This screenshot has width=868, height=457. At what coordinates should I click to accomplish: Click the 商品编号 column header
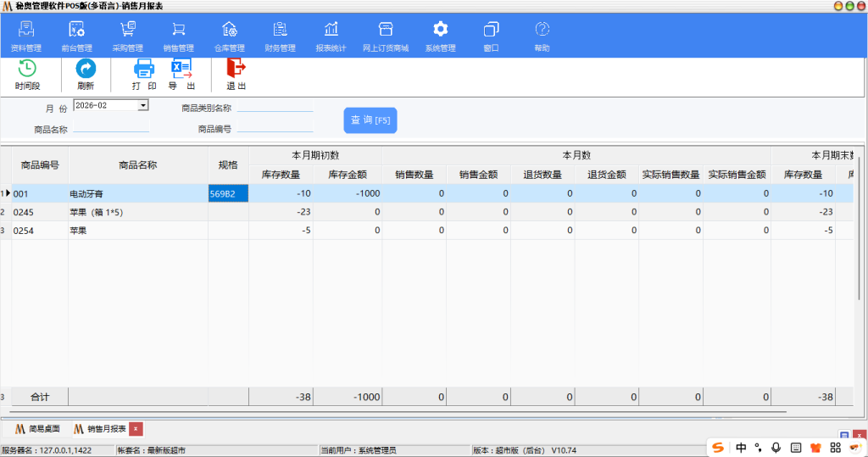click(x=40, y=164)
